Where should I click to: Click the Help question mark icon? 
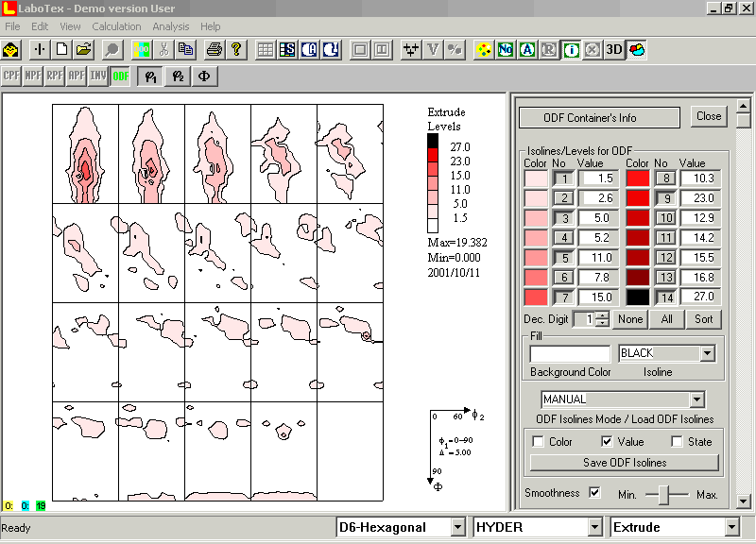pyautogui.click(x=236, y=49)
